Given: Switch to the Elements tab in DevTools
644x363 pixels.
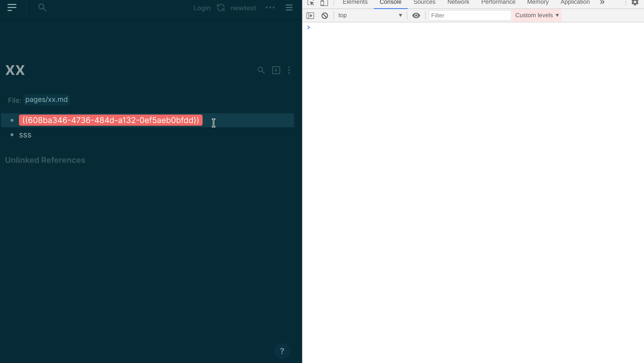Looking at the screenshot, I should click(355, 2).
